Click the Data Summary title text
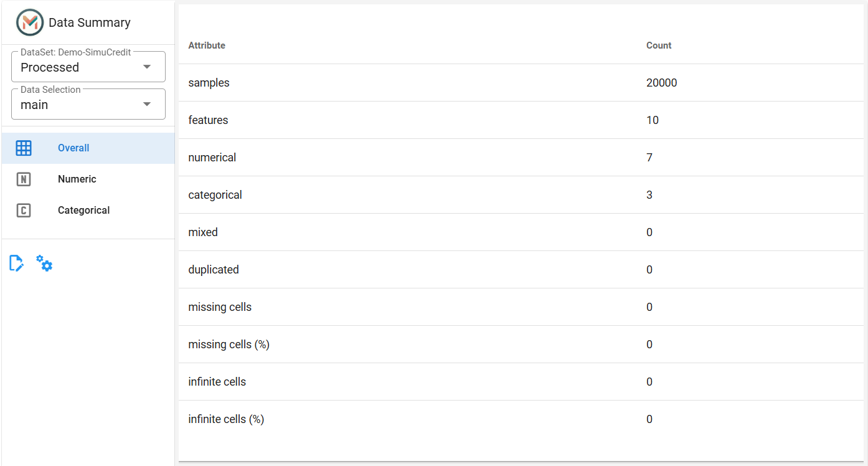Image resolution: width=868 pixels, height=466 pixels. point(90,22)
